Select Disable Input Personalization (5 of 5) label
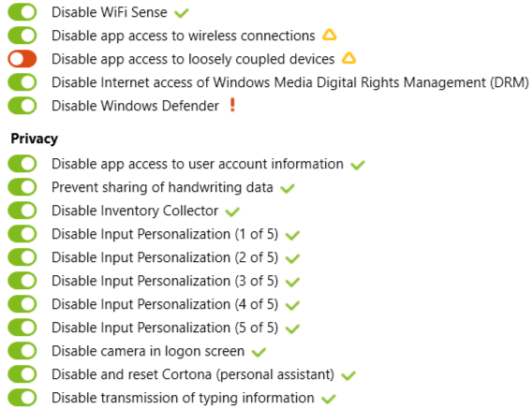This screenshot has width=532, height=408. 165,328
